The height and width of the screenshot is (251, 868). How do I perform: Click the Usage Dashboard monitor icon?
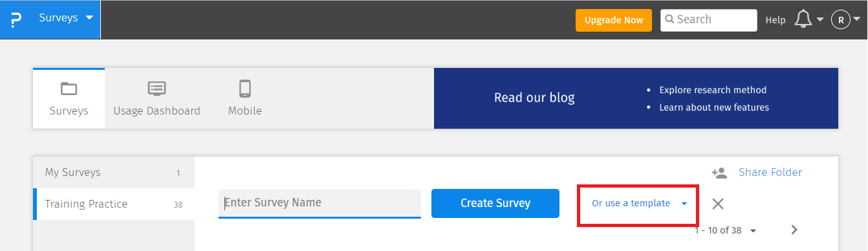click(x=157, y=88)
